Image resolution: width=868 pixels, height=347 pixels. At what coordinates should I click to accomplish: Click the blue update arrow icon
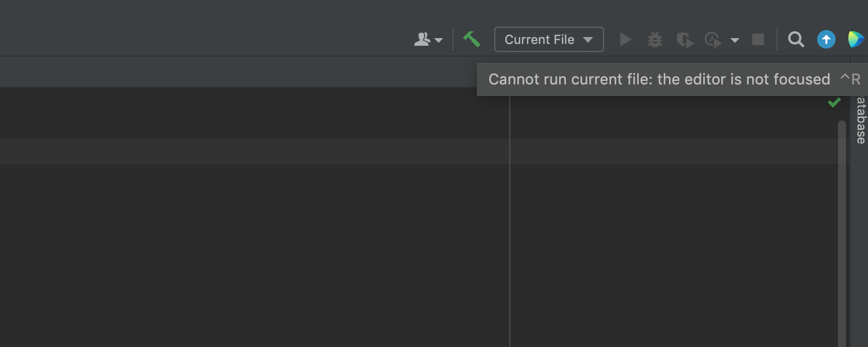(826, 39)
